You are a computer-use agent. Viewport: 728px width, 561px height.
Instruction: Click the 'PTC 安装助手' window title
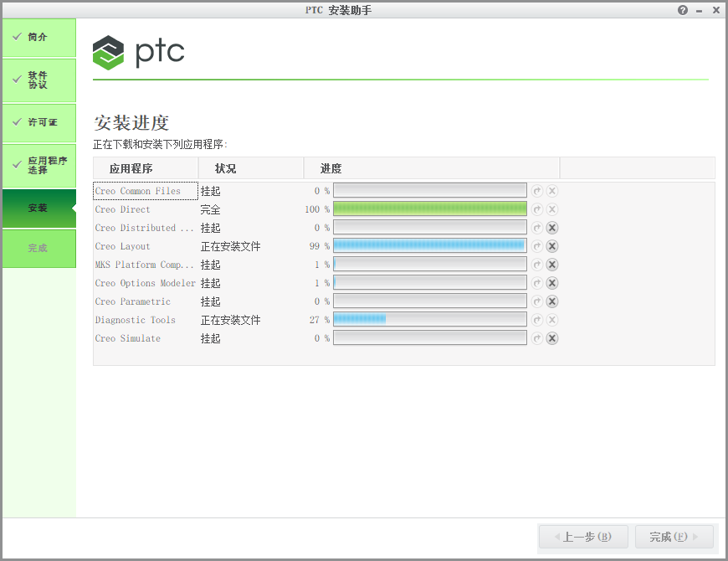click(x=338, y=10)
